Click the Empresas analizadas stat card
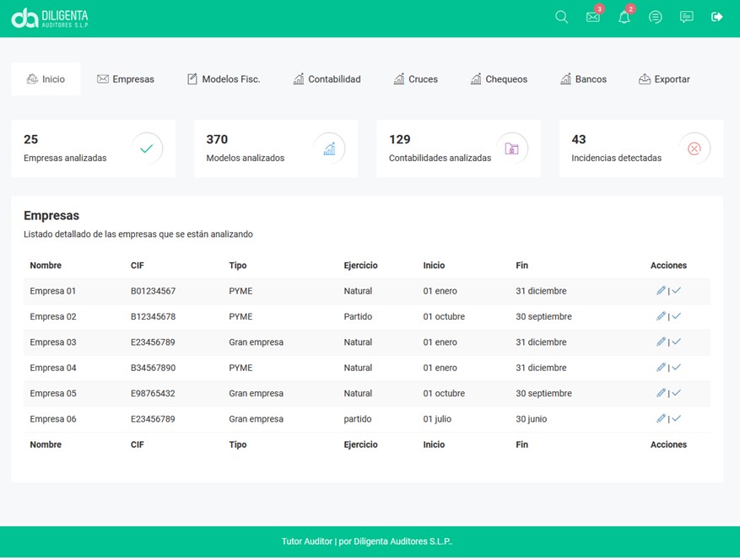The height and width of the screenshot is (560, 740). (x=93, y=148)
